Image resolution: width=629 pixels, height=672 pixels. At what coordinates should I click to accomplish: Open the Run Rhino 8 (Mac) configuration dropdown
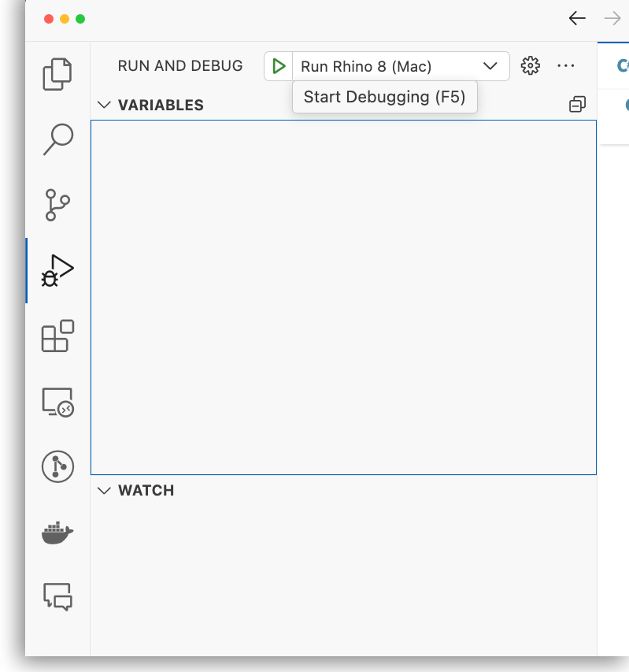[x=401, y=66]
